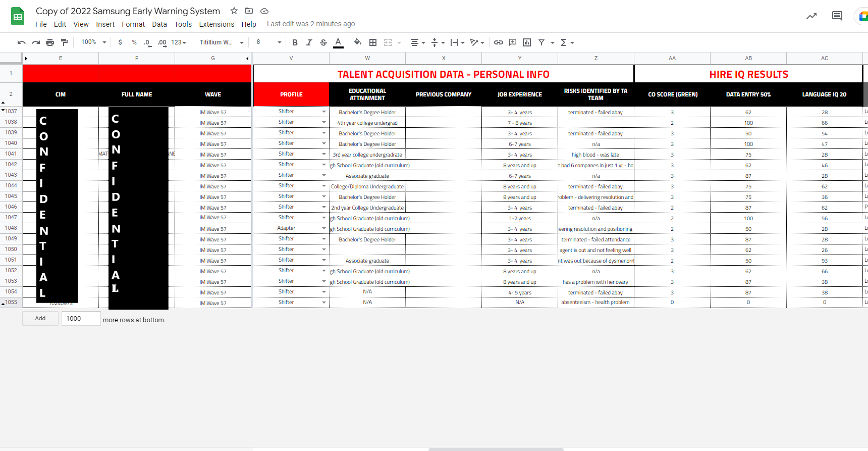Open the Format menu
The height and width of the screenshot is (451, 868).
pyautogui.click(x=133, y=24)
